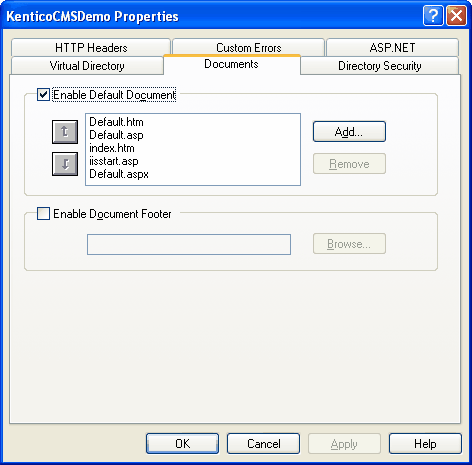Click the question mark help icon in title bar
Screen dimensions: 472x465
tap(433, 15)
